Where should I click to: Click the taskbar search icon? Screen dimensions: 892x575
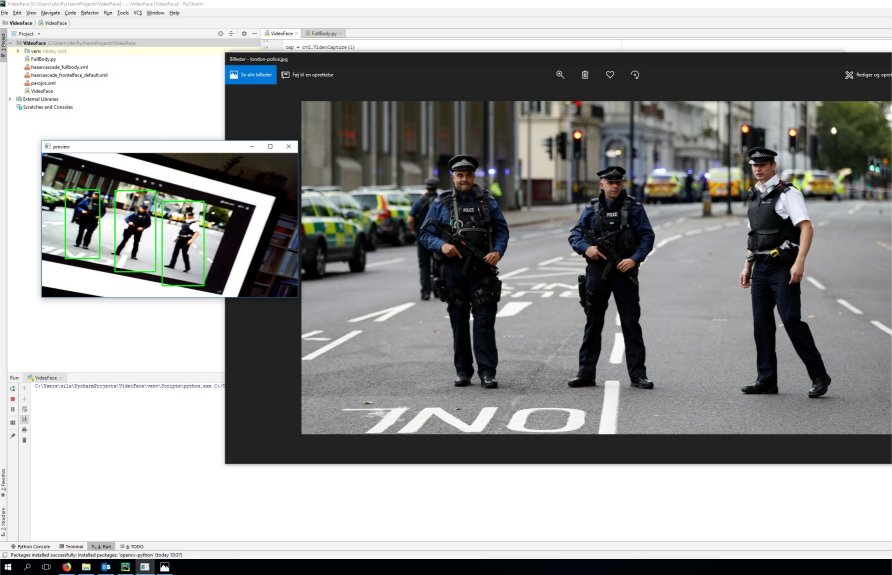(x=27, y=567)
